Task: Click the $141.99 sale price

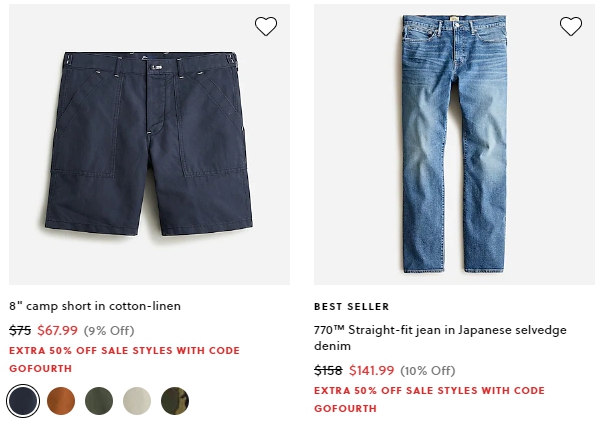Action: coord(371,370)
